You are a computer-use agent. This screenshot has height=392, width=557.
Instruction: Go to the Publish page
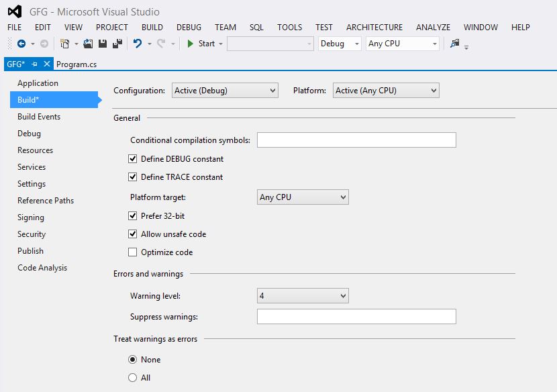pos(30,251)
